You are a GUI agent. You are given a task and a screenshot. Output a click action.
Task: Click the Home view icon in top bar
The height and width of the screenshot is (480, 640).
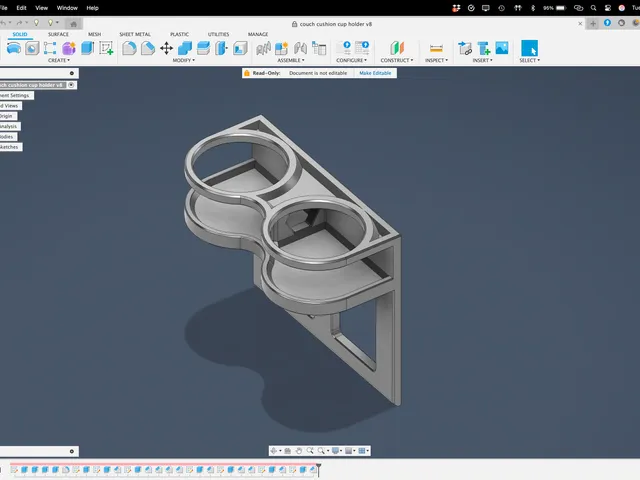[x=73, y=24]
